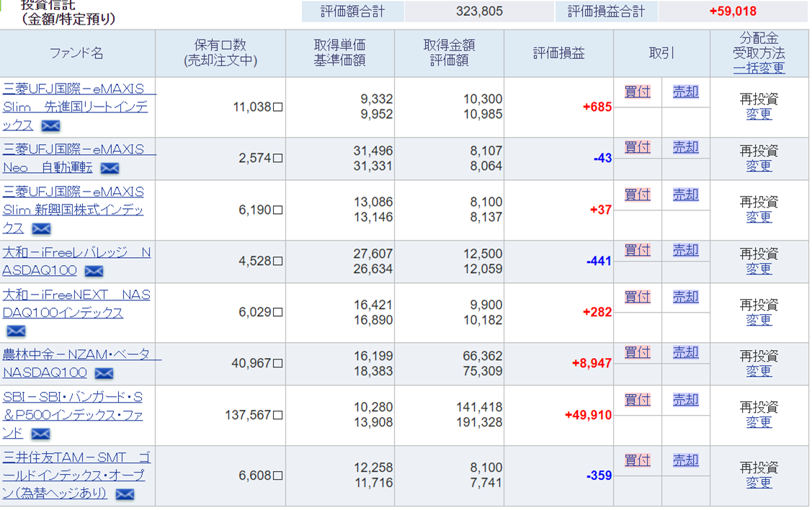Image resolution: width=812 pixels, height=510 pixels.
Task: Click mail icon for eMAXIS Slim 先進国リートインデックス
Action: (x=50, y=126)
